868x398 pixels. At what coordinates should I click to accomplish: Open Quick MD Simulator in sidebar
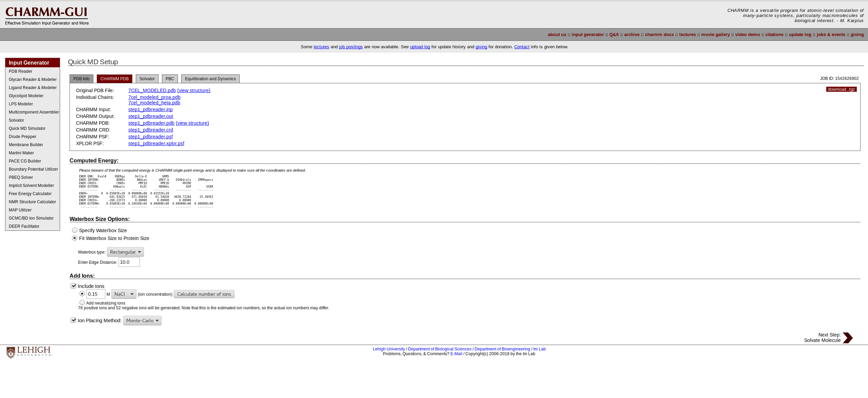(x=27, y=128)
